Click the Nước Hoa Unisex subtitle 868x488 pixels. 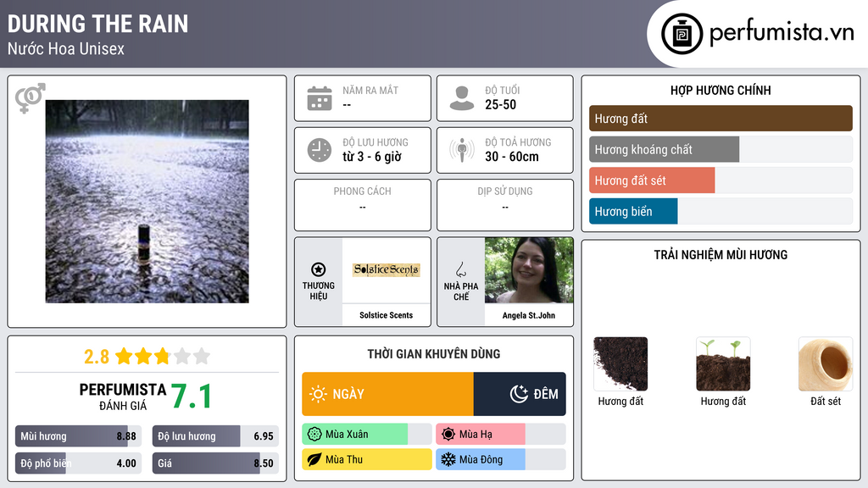click(66, 48)
